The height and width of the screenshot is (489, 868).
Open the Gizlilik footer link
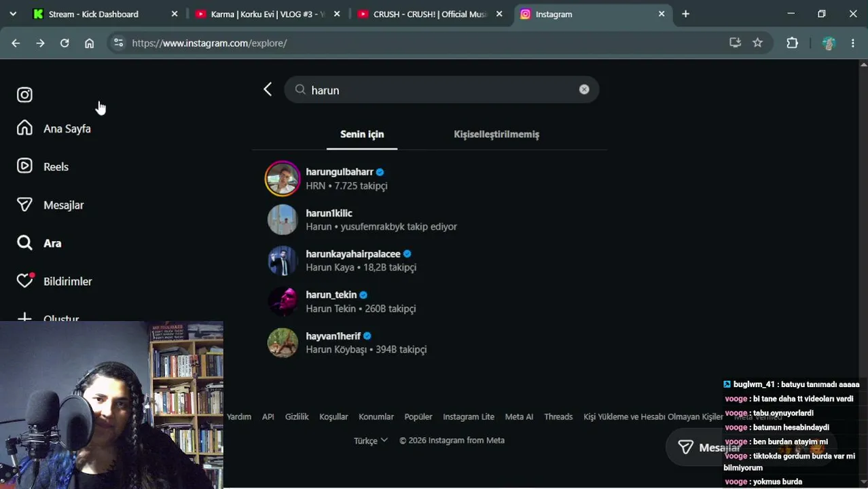[x=297, y=416]
